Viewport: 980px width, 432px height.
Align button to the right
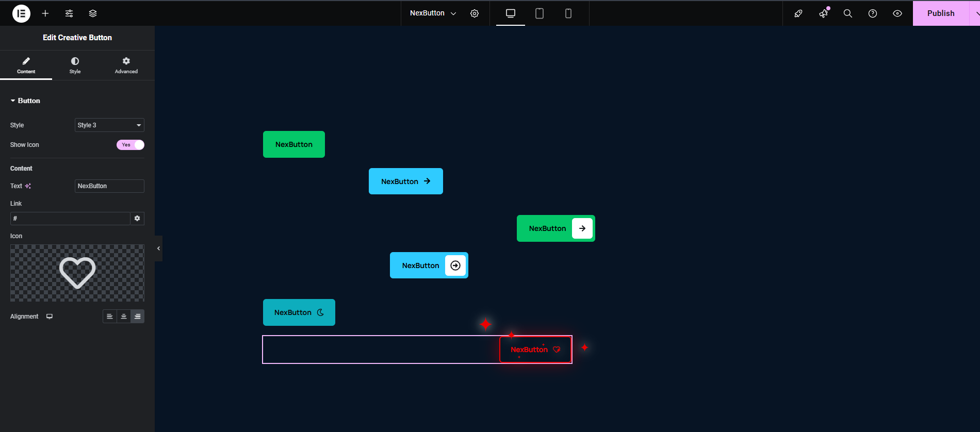pos(138,317)
